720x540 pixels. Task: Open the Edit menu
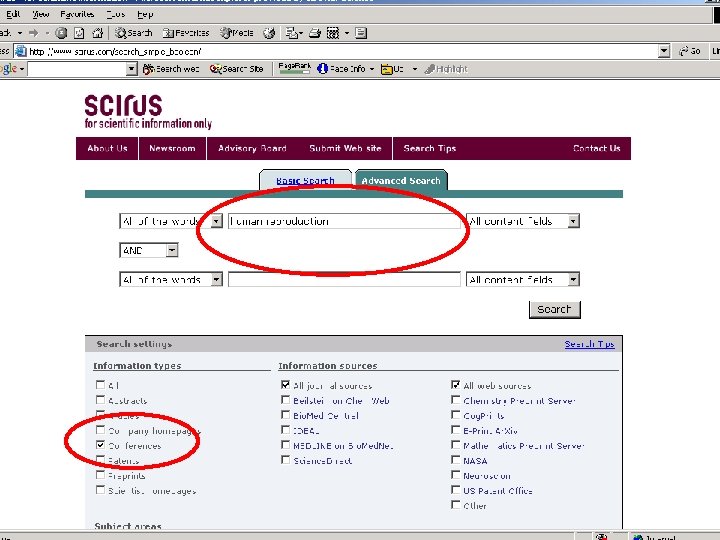[x=13, y=14]
